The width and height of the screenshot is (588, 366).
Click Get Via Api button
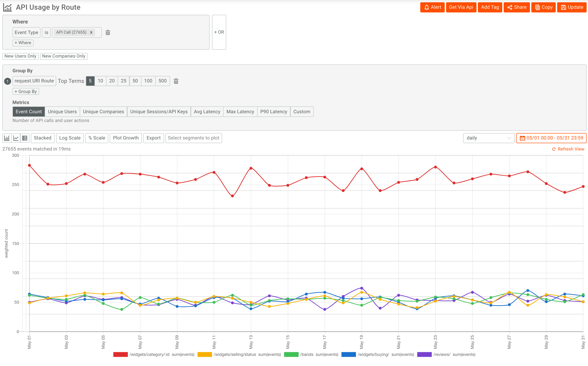point(461,7)
